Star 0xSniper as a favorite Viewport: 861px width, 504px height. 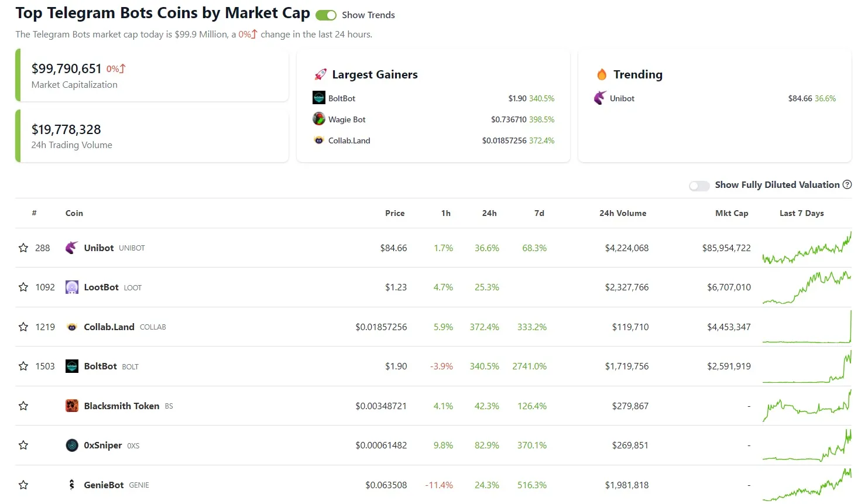[x=23, y=445]
